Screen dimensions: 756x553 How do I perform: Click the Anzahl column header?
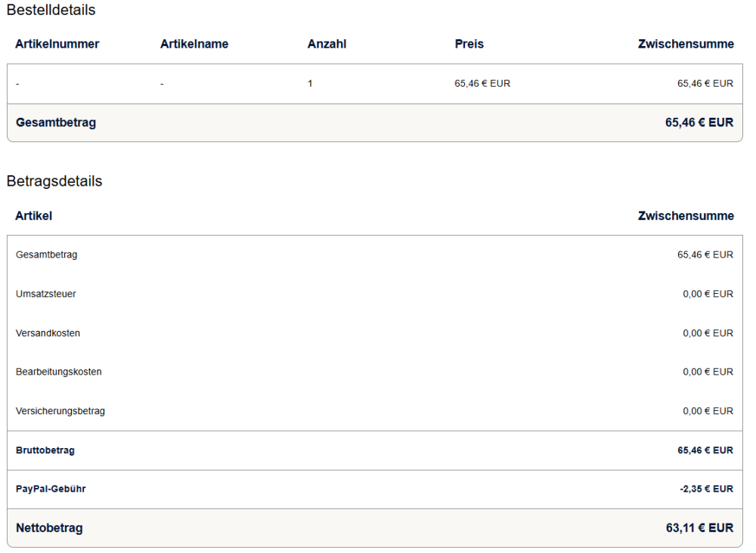(x=327, y=44)
